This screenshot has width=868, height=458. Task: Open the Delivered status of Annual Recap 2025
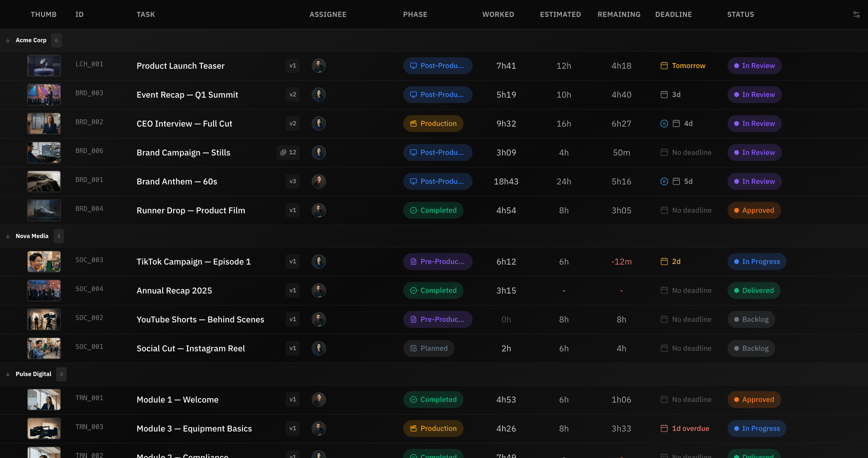click(753, 291)
